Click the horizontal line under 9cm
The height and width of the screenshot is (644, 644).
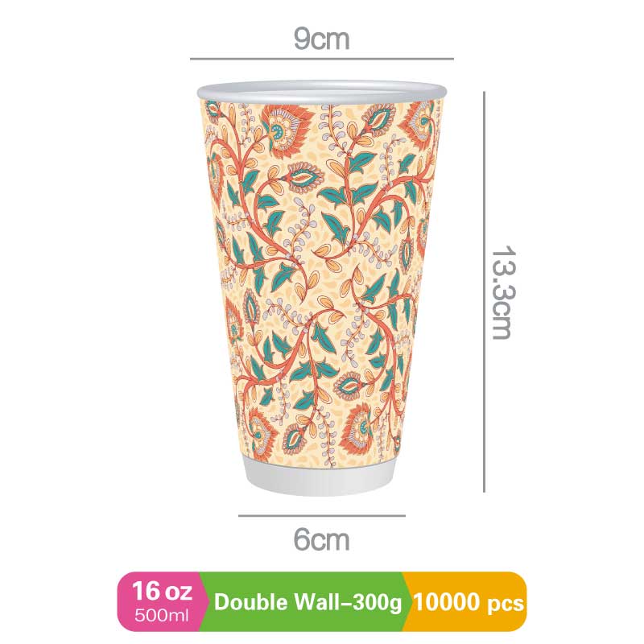(x=321, y=59)
